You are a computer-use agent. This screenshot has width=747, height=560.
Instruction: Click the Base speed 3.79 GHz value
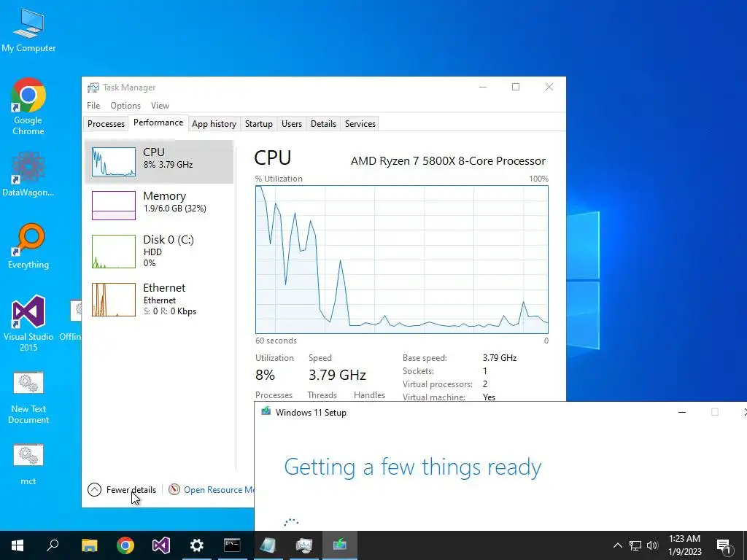point(500,357)
